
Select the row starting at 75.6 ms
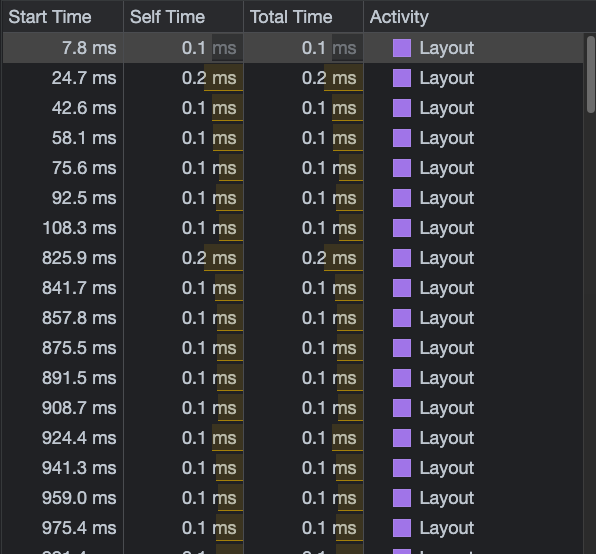pos(293,168)
